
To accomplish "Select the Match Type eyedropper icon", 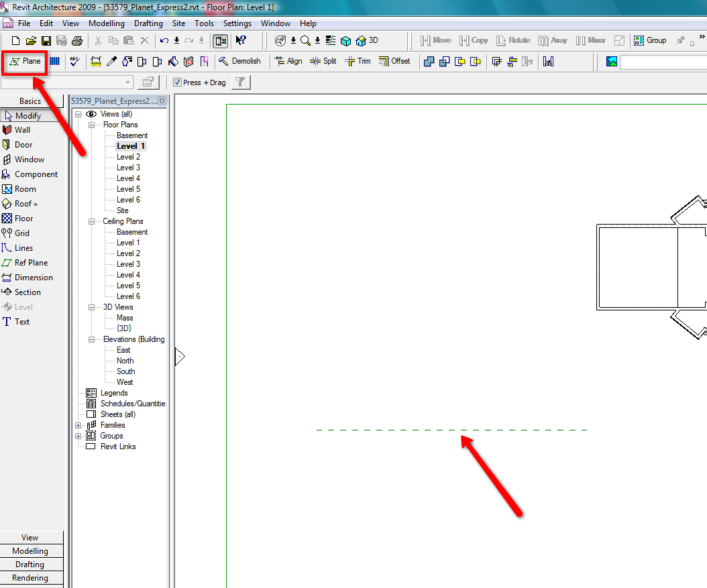I will [112, 61].
